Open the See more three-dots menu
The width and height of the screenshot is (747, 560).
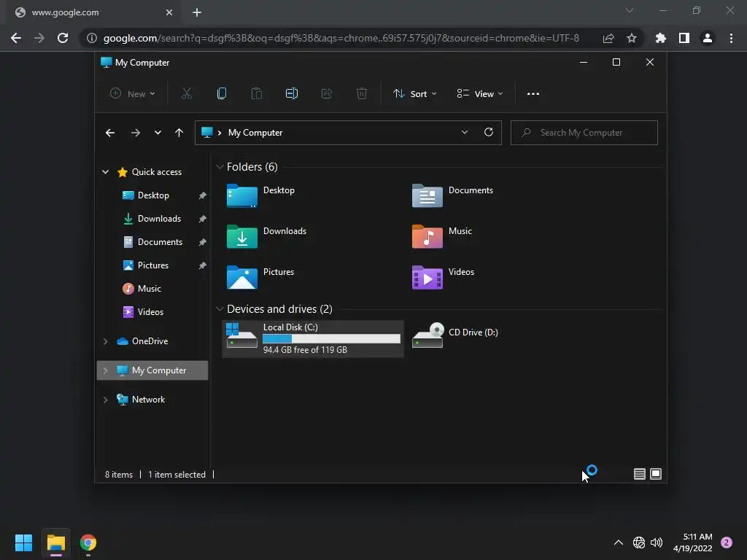[x=533, y=94]
